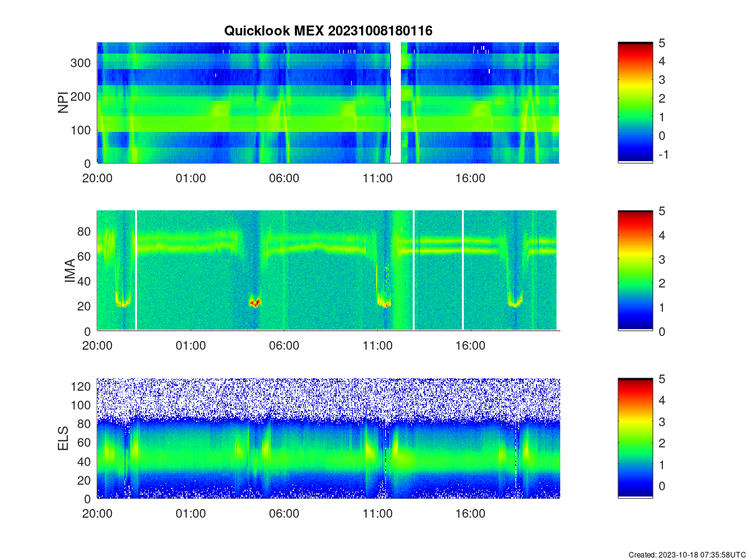Click the 11:00 tick under ELS panel

click(377, 514)
